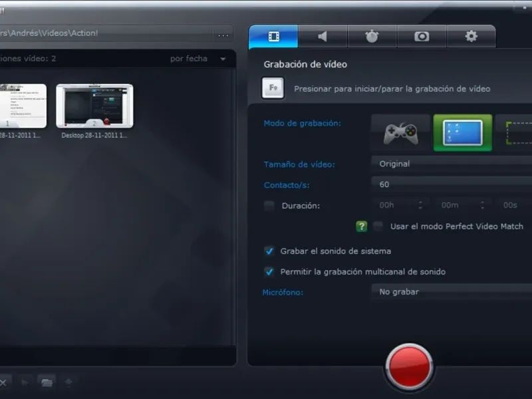Click the Videos\Action! output path field
Viewport: 532px width, 399px height.
pyautogui.click(x=106, y=33)
